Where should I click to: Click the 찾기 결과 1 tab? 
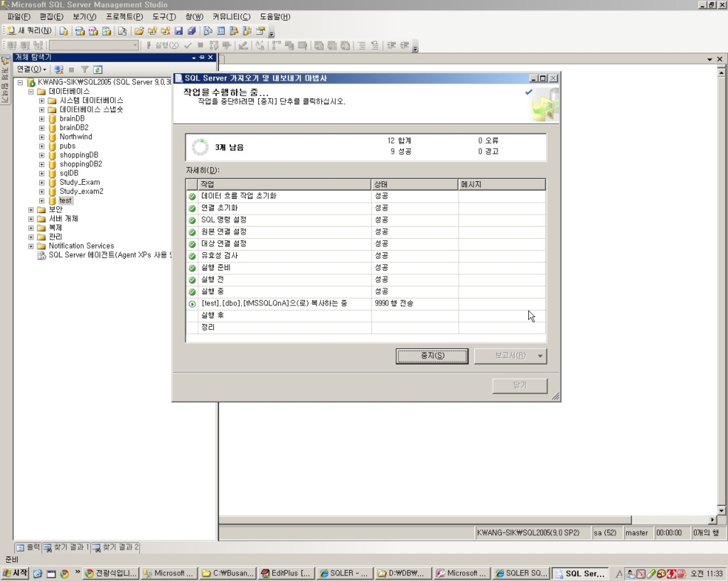click(x=66, y=547)
